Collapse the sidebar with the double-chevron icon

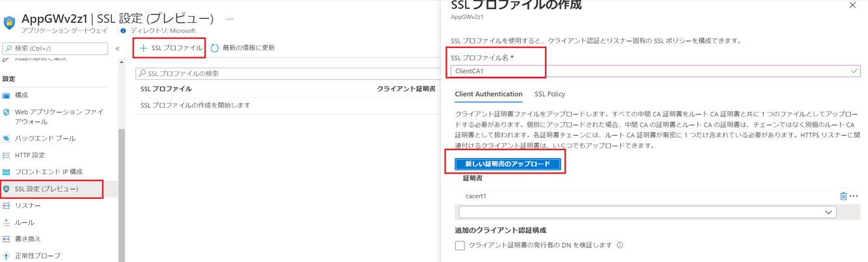pos(117,49)
